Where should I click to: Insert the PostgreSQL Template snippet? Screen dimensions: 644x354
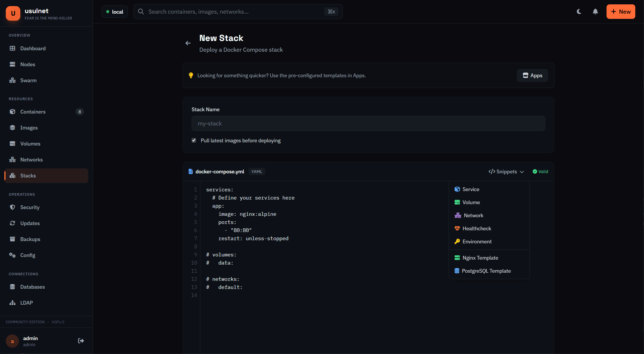pos(486,271)
